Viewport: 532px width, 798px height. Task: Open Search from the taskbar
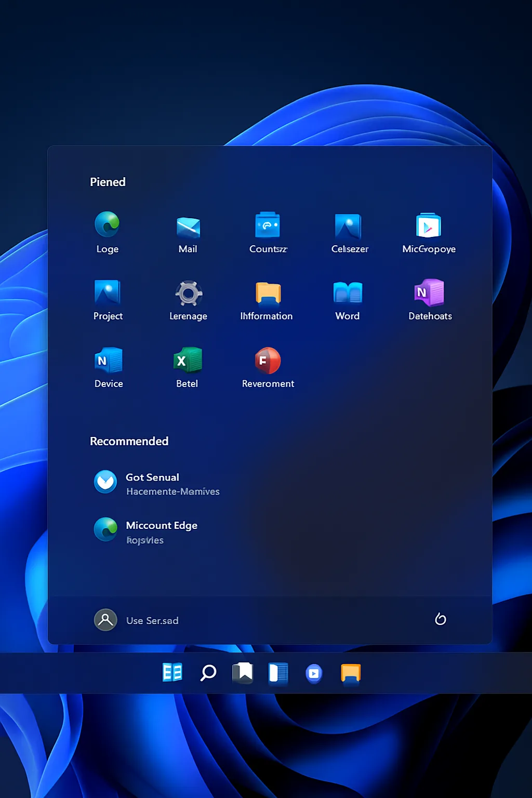tap(207, 673)
